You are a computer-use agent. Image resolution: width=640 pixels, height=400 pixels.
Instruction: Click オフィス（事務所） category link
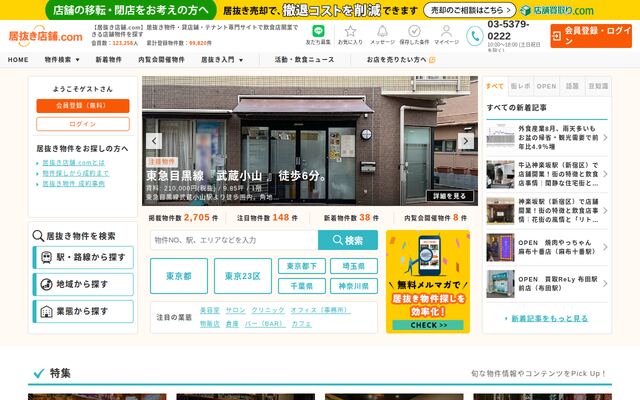pyautogui.click(x=320, y=310)
